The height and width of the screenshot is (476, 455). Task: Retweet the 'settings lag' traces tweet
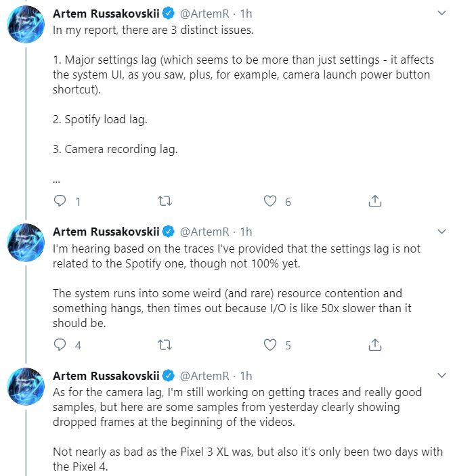(x=165, y=345)
